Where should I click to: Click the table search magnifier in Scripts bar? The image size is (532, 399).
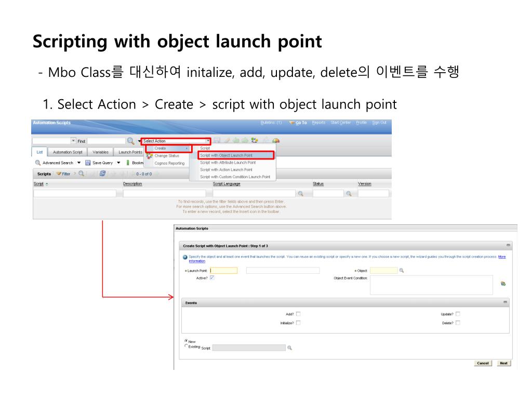(81, 174)
